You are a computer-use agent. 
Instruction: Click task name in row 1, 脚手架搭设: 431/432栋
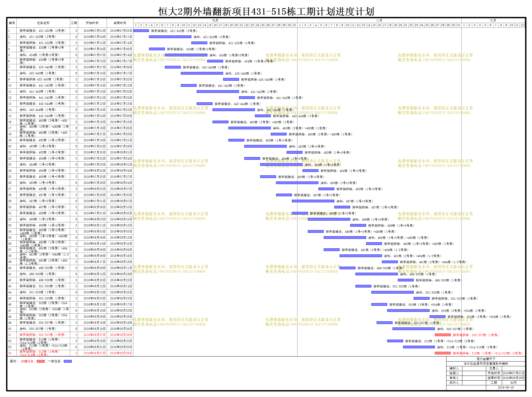43,31
